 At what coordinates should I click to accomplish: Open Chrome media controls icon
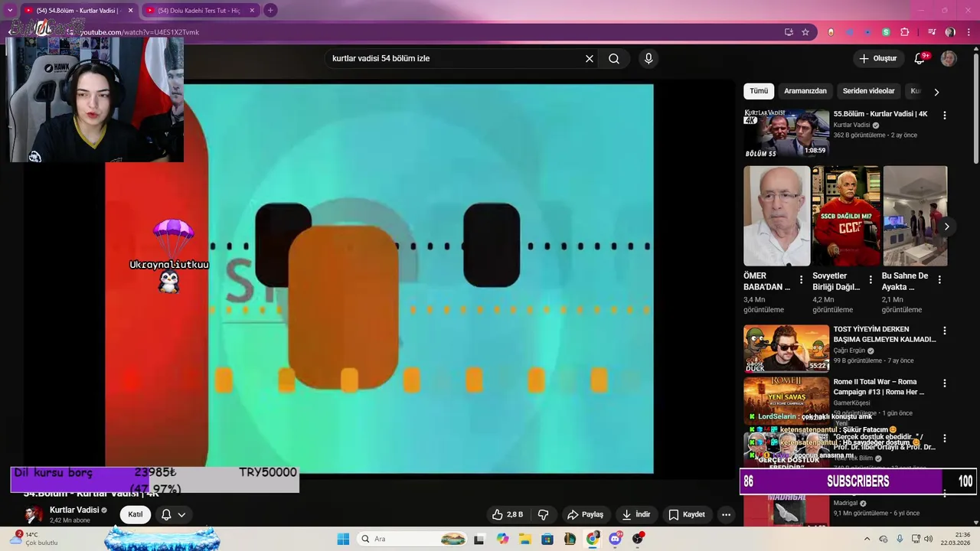pos(932,32)
